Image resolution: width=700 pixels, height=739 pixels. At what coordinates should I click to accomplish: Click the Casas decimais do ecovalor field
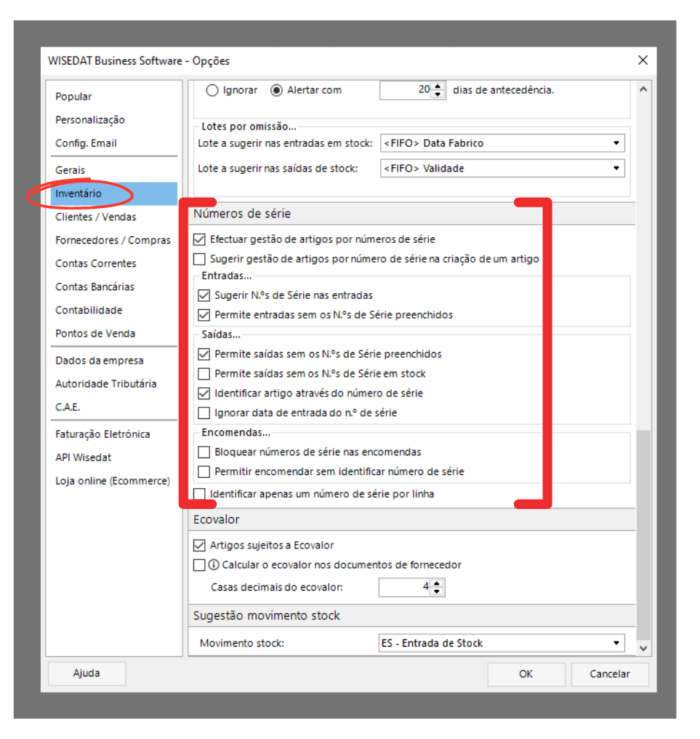tap(404, 588)
